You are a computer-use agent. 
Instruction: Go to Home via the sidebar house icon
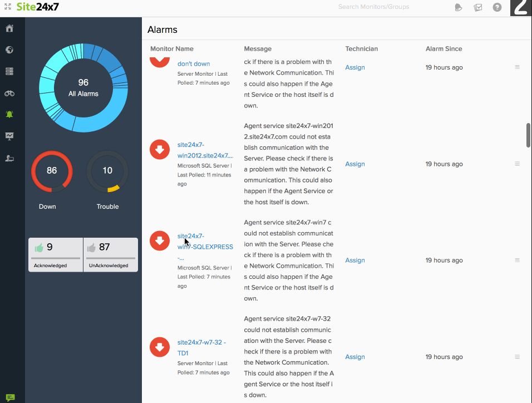click(9, 28)
